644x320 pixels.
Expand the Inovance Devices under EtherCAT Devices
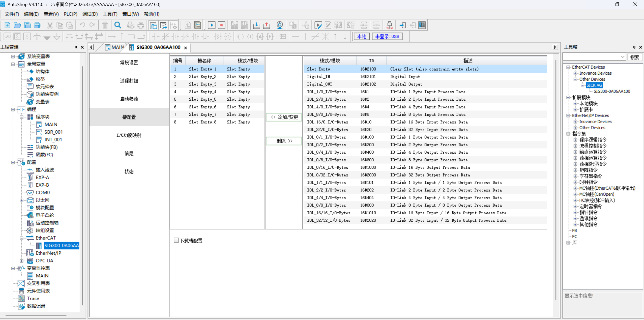(575, 73)
